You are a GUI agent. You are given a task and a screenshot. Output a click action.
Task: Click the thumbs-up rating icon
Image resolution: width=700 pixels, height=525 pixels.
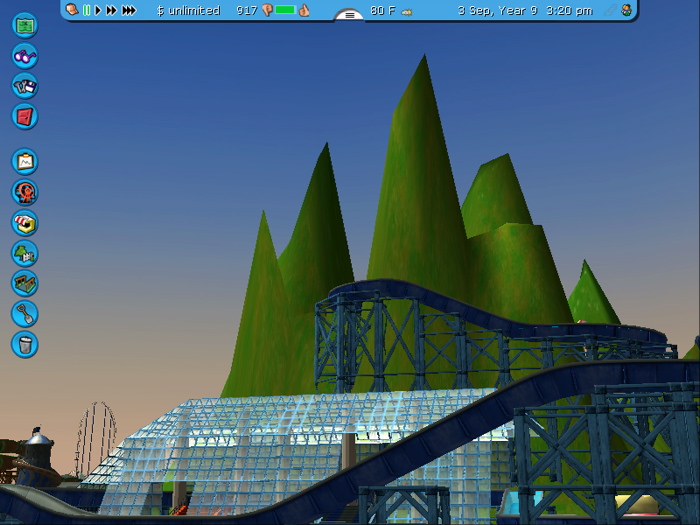[x=304, y=10]
